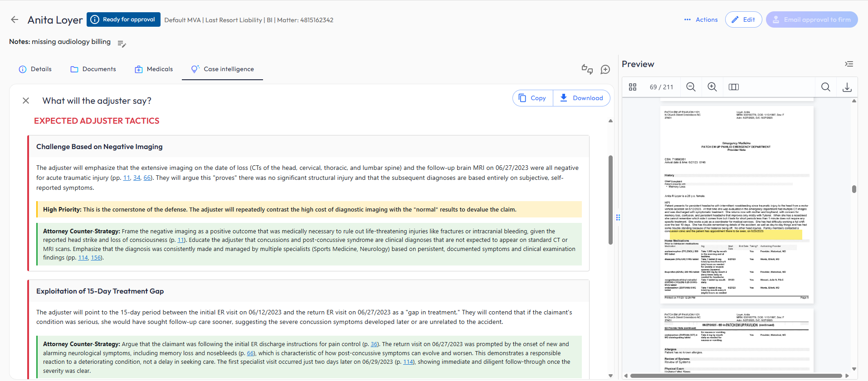Open page 36 reference link
868x381 pixels.
coord(374,344)
